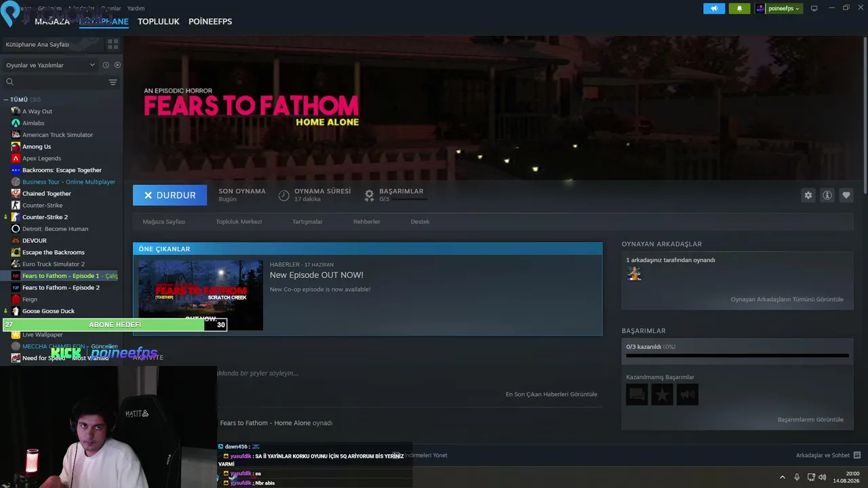
Task: Stop the game with DURDUR button
Action: [170, 195]
